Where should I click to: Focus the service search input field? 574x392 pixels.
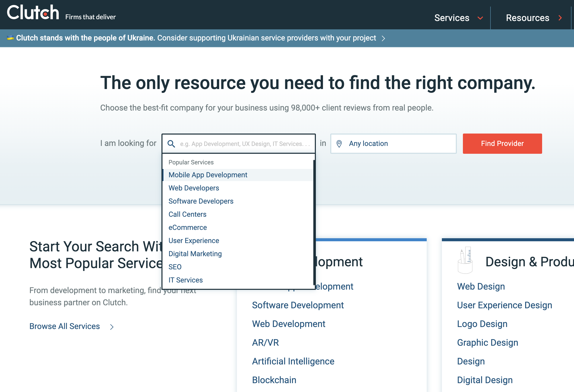pyautogui.click(x=244, y=144)
